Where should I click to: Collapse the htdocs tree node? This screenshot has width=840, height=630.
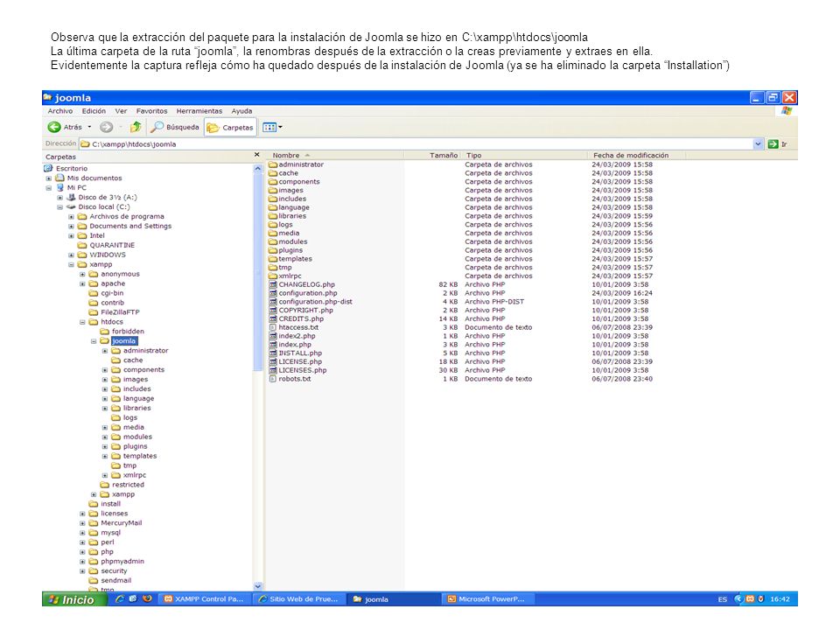point(82,323)
